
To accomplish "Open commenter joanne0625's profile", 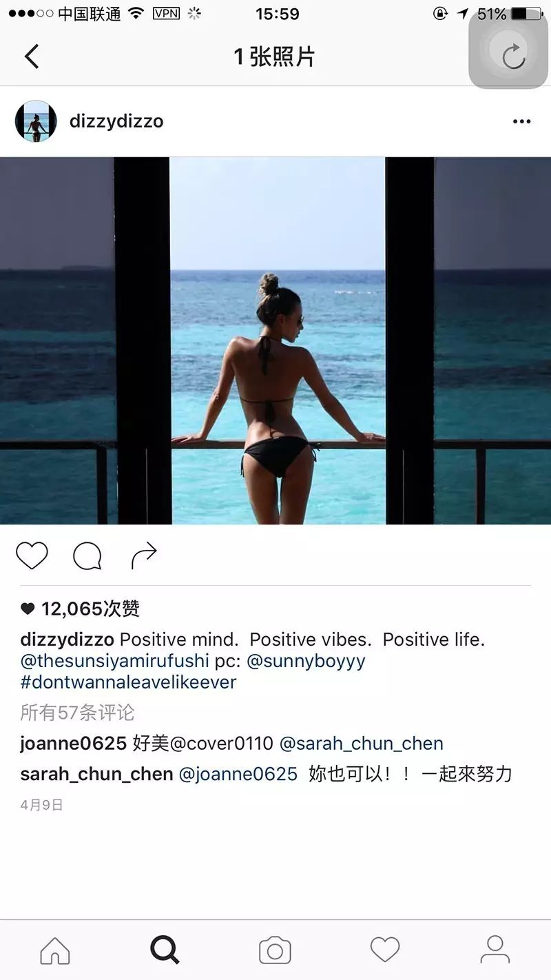I will pos(73,744).
